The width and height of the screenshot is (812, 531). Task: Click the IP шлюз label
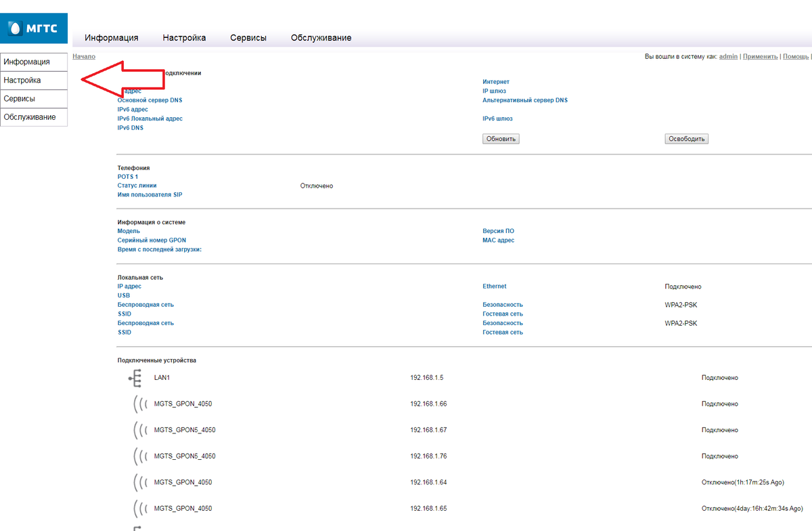(494, 91)
